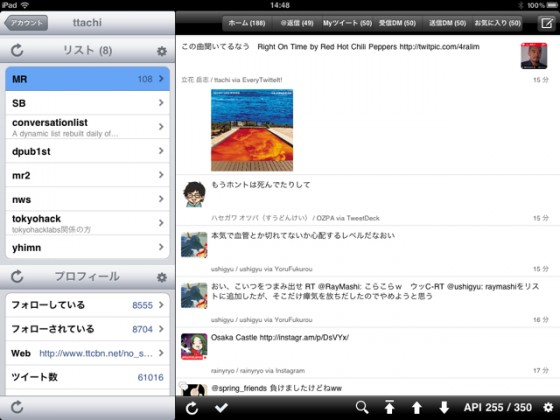Switch to the ホーム (188) tab

coord(247,23)
